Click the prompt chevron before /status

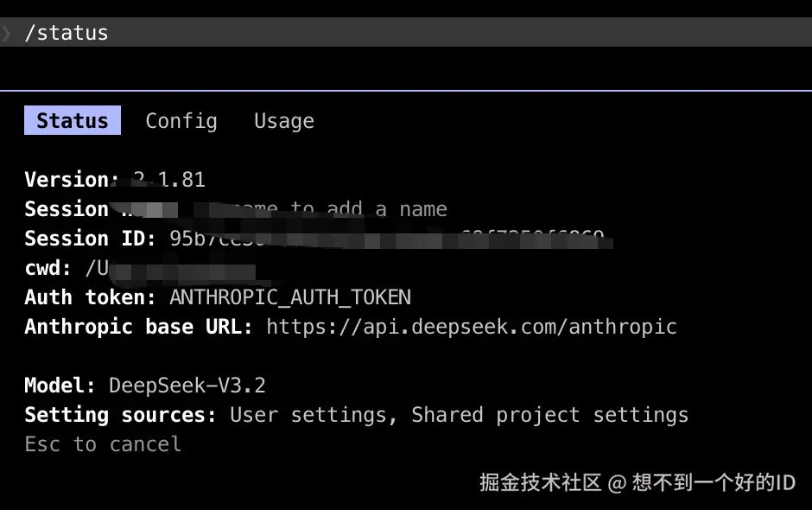7,34
